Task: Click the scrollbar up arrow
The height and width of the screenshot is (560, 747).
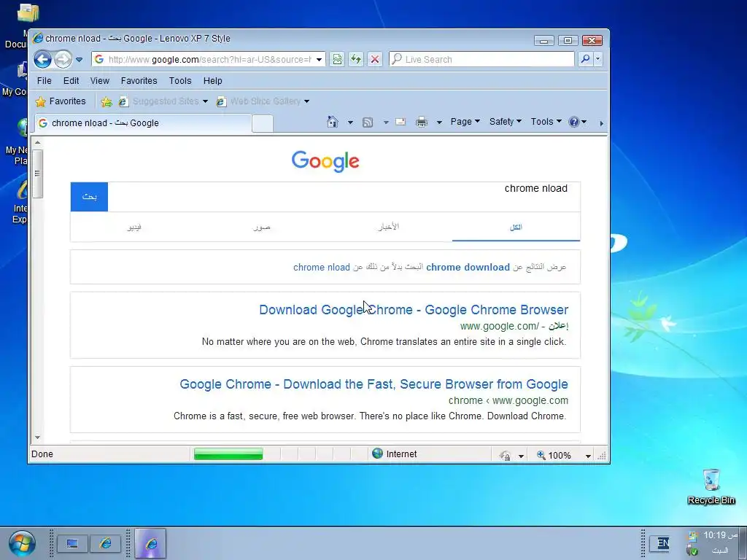Action: click(38, 142)
